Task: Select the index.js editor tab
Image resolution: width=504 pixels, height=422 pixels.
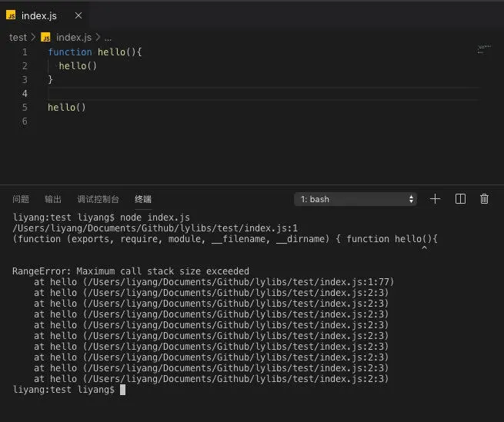Action: coord(45,15)
